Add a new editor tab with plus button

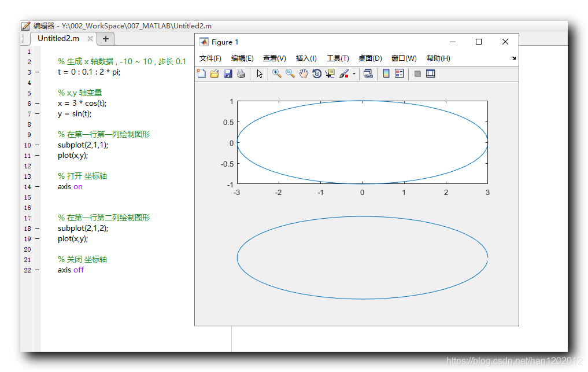pos(106,39)
